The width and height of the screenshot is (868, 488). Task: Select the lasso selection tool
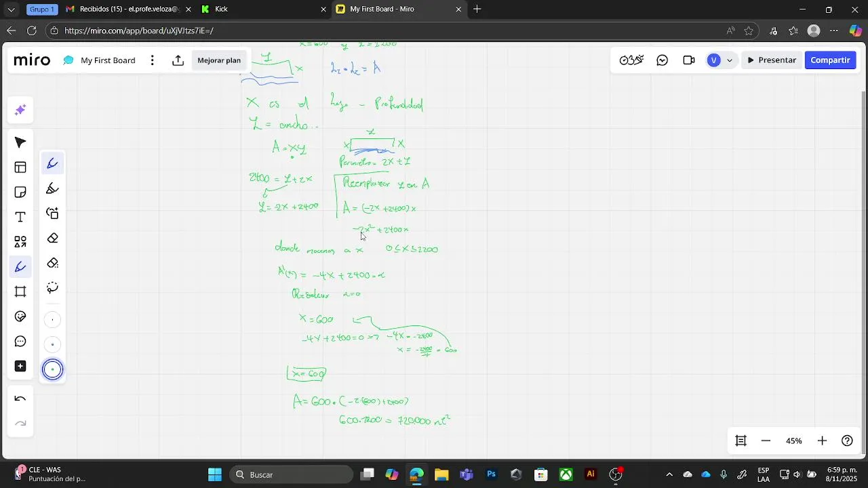(x=52, y=287)
